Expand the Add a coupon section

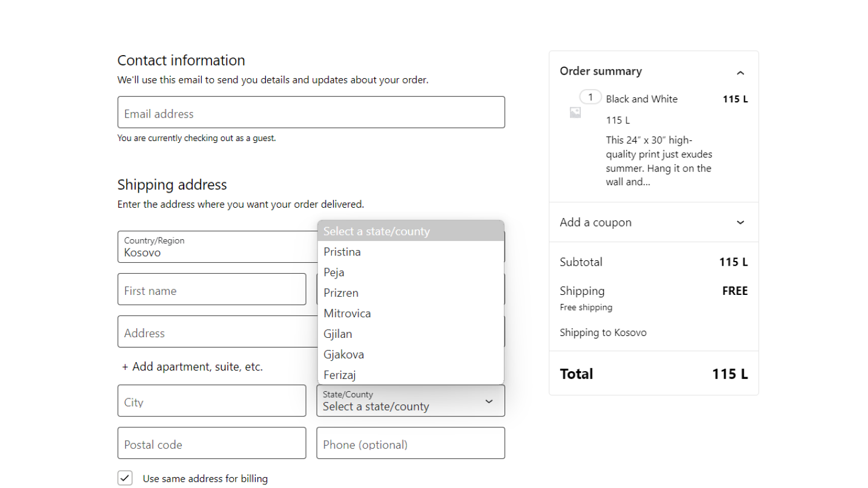pyautogui.click(x=740, y=222)
